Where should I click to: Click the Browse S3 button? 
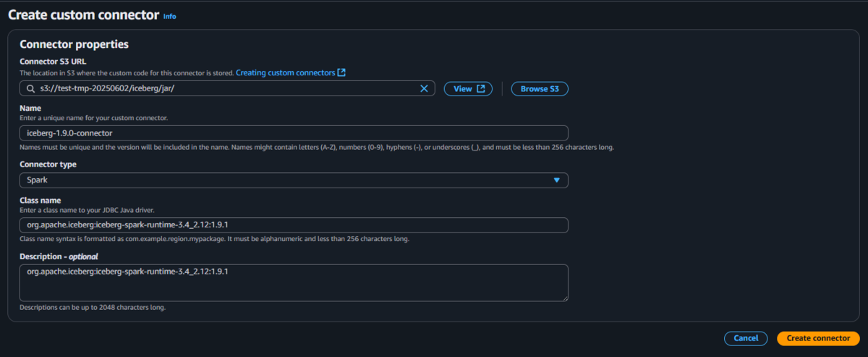click(540, 88)
